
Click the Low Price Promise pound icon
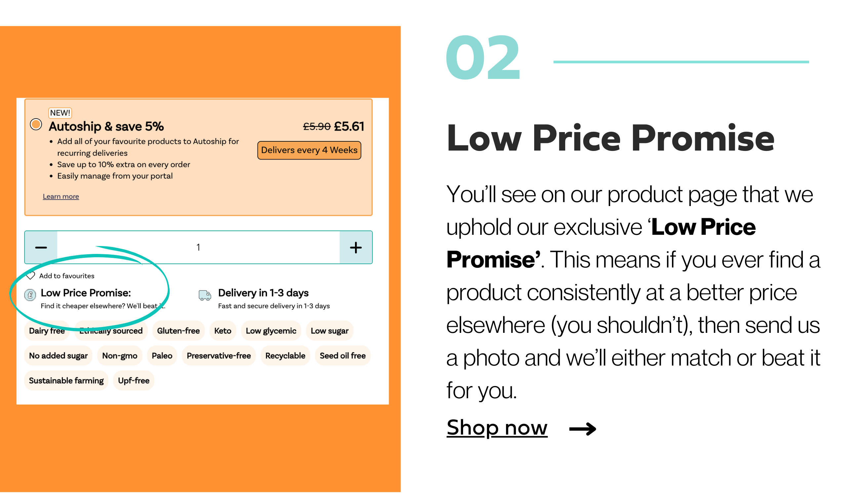pos(30,295)
